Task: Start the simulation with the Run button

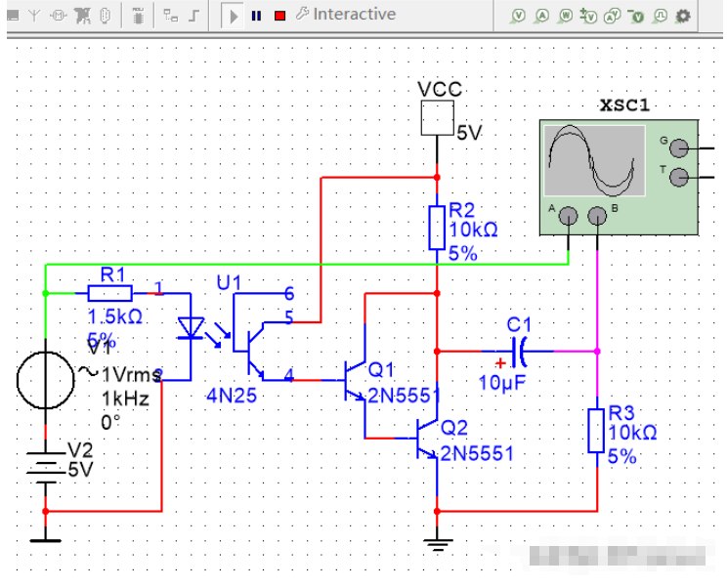Action: point(235,15)
